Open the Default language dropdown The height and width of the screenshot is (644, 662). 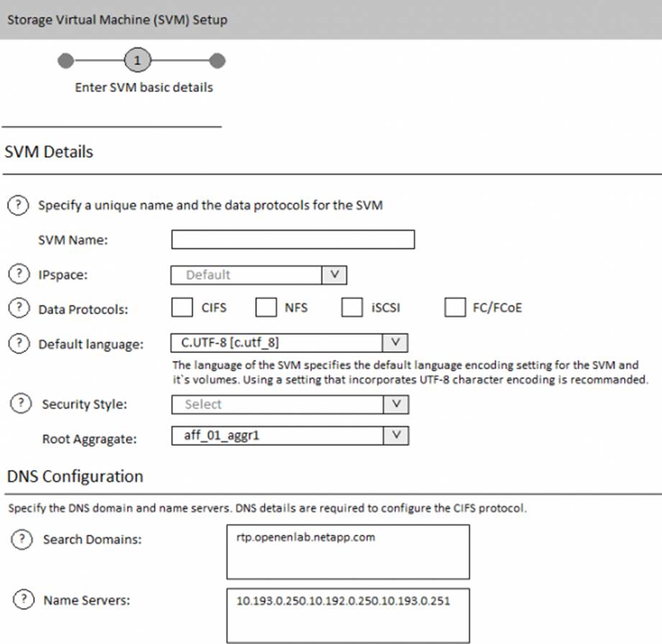click(396, 342)
